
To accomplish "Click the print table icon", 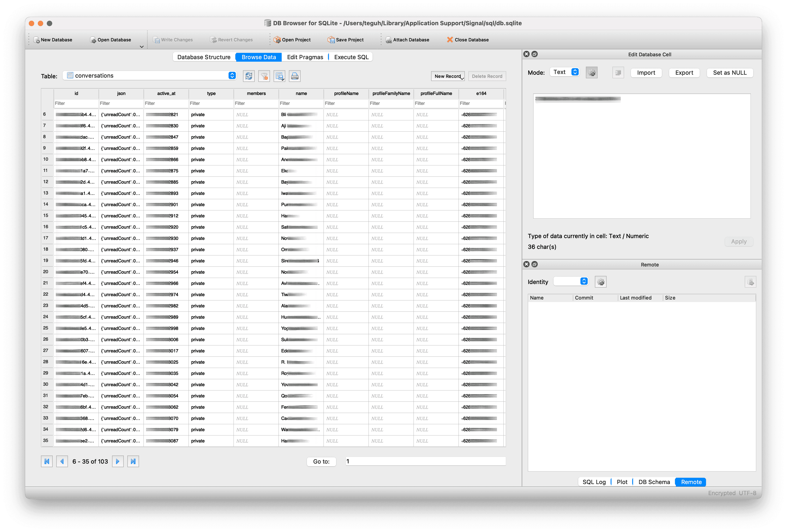I will point(295,76).
